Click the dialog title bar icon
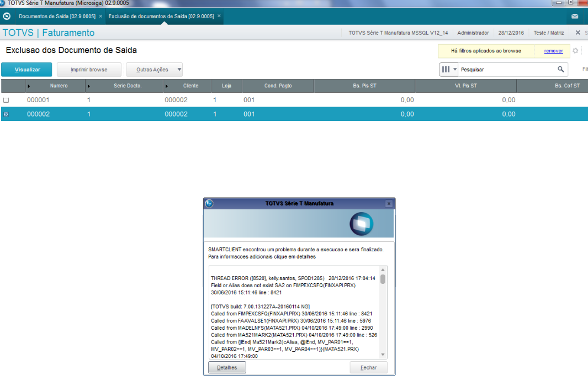The image size is (588, 380). point(209,203)
